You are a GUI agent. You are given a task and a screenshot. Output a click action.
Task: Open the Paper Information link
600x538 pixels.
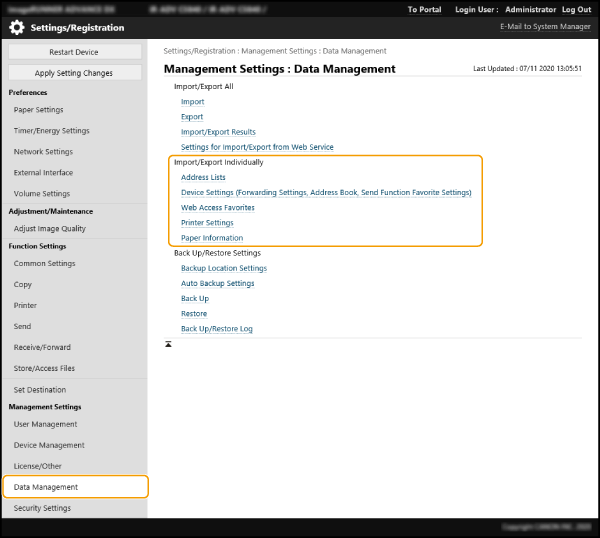coord(211,238)
